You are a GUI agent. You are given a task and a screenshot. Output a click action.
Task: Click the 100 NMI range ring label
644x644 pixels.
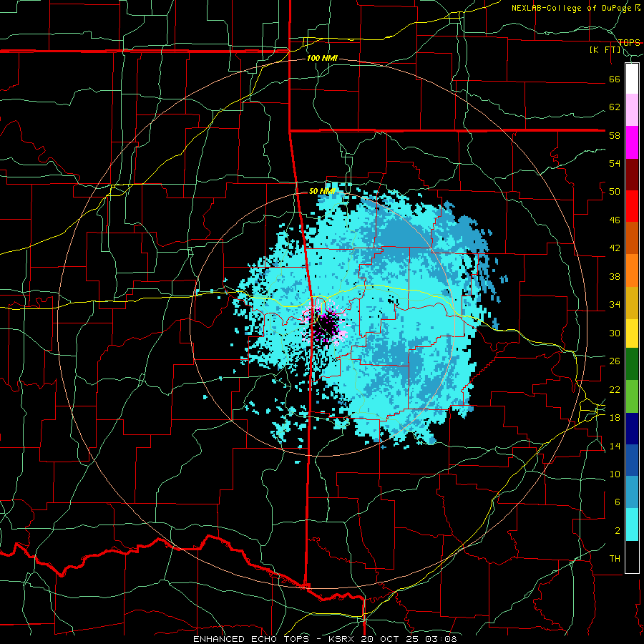tap(322, 59)
